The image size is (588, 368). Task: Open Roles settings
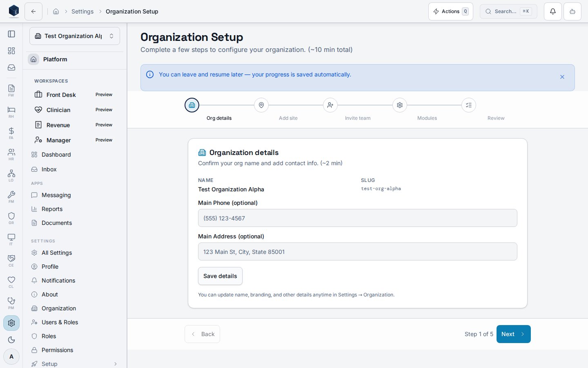75,336
